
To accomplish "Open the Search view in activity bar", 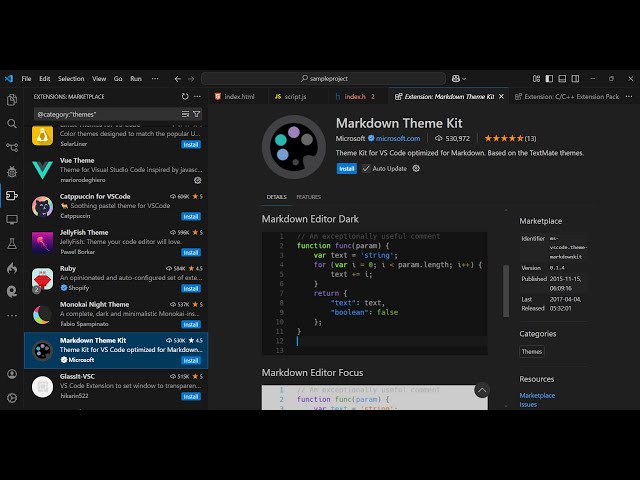I will (12, 124).
